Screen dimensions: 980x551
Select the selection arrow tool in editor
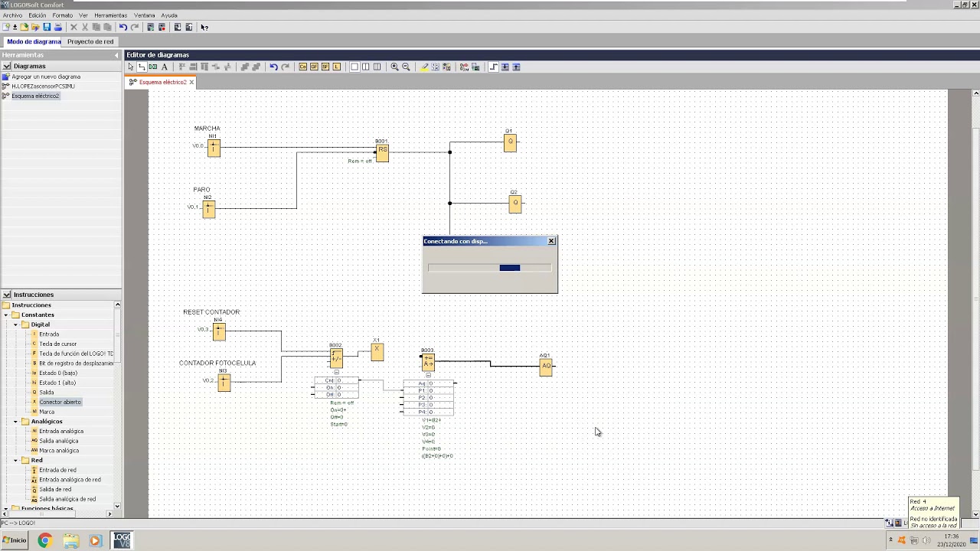point(131,67)
